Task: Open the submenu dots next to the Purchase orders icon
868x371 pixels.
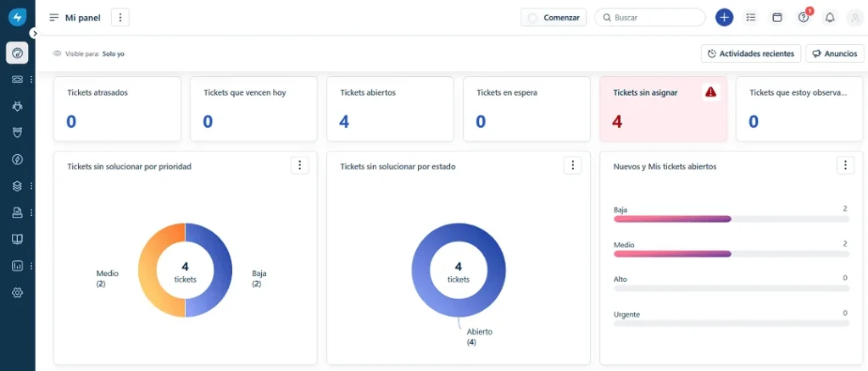Action: (31, 213)
